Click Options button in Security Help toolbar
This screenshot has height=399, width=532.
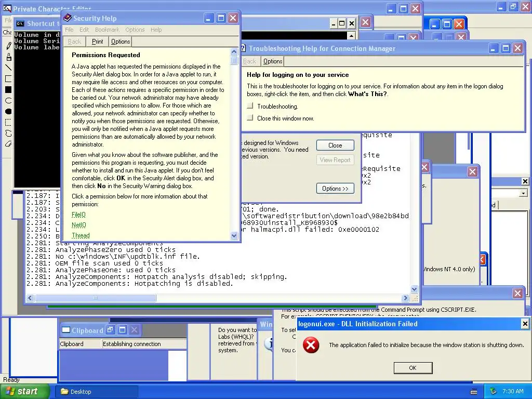(x=121, y=42)
